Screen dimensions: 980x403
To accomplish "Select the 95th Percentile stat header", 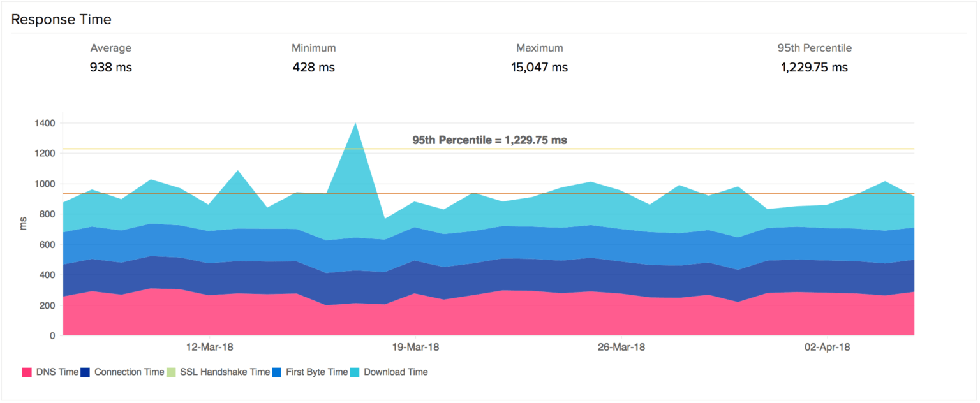I will [x=816, y=48].
